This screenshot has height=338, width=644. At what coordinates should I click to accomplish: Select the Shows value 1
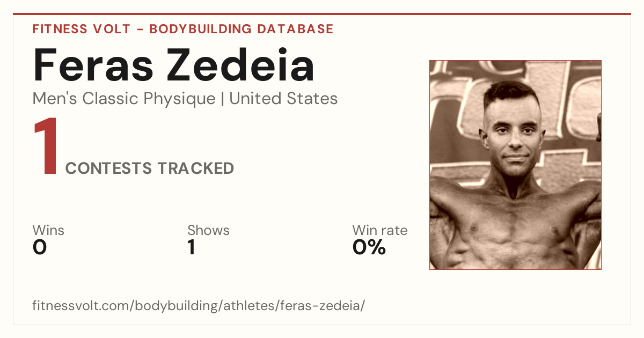192,247
